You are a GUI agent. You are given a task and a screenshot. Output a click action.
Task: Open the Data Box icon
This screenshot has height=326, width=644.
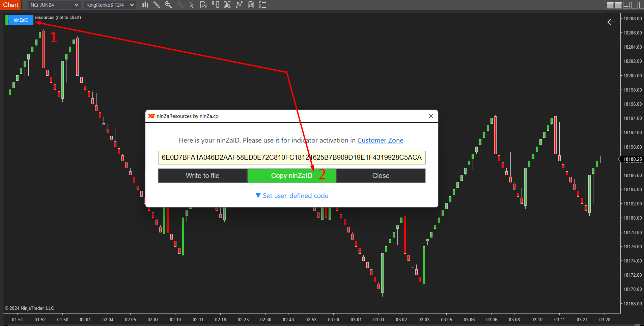click(x=203, y=5)
